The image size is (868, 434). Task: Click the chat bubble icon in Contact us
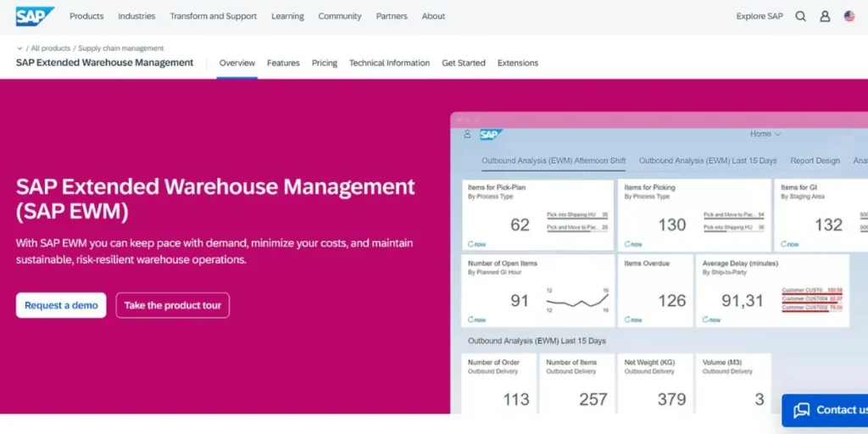pos(801,410)
